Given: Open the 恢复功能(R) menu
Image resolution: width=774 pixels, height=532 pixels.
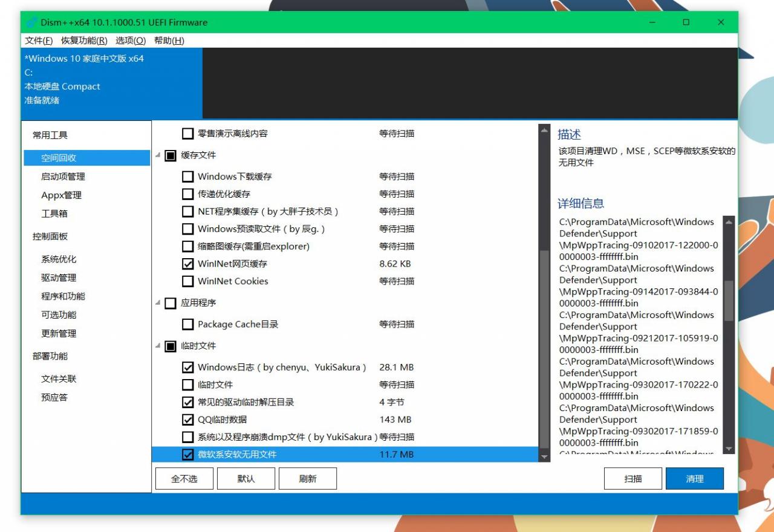Looking at the screenshot, I should tap(84, 41).
